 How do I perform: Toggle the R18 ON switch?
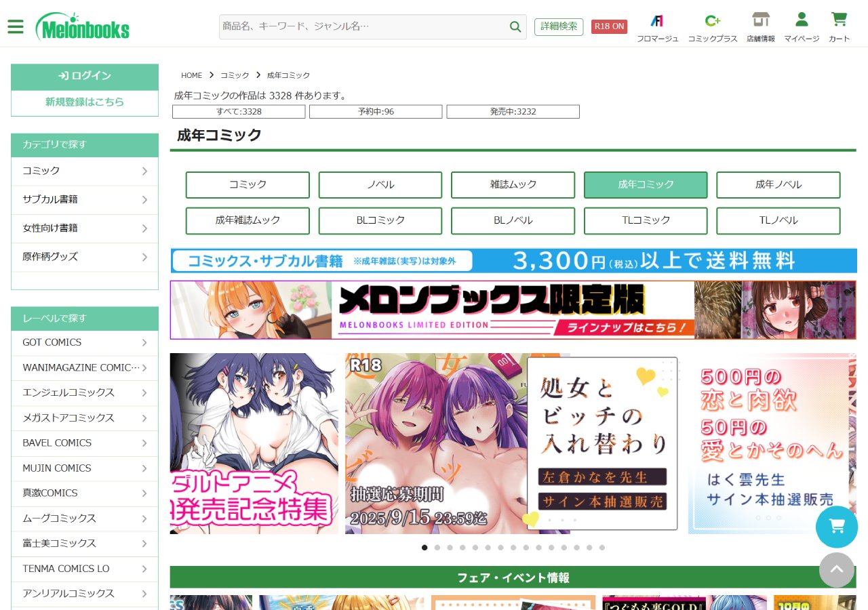(609, 26)
